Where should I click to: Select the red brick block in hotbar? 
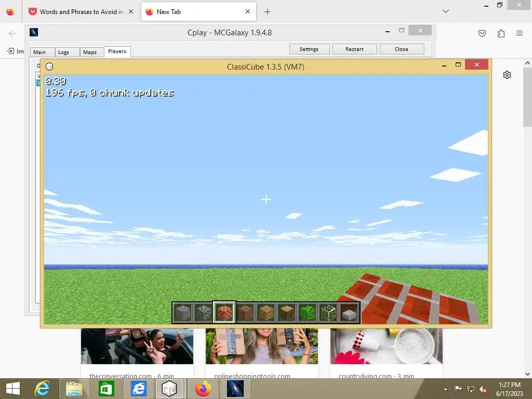pos(224,312)
